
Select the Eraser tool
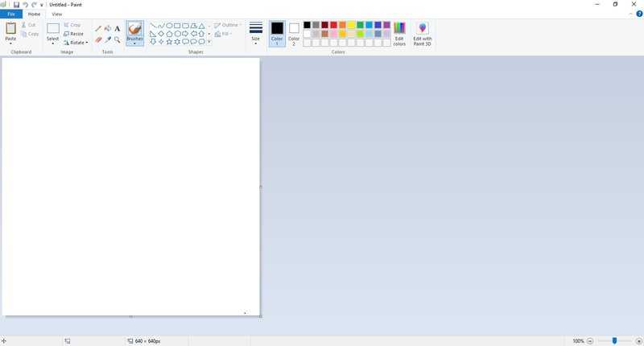click(x=98, y=39)
